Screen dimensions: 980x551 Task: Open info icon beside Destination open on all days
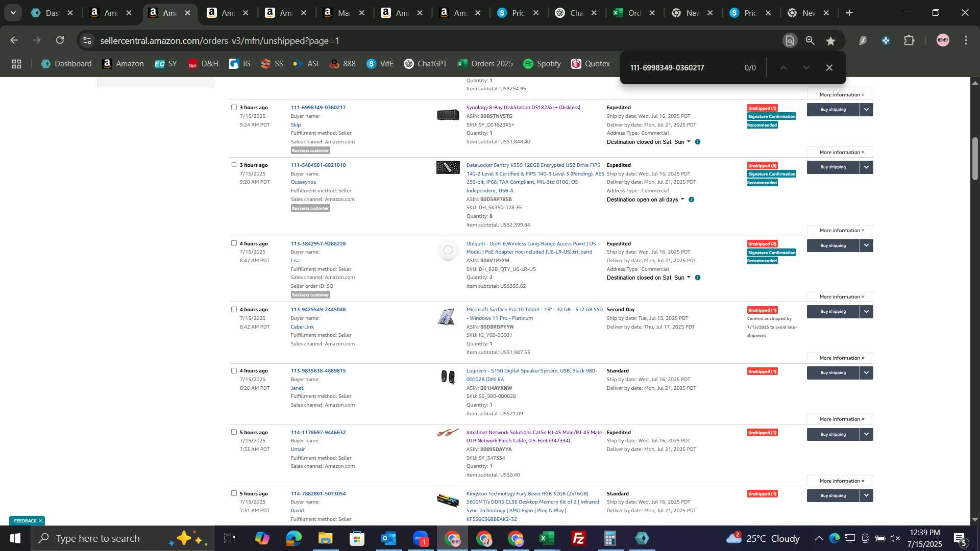coord(691,199)
